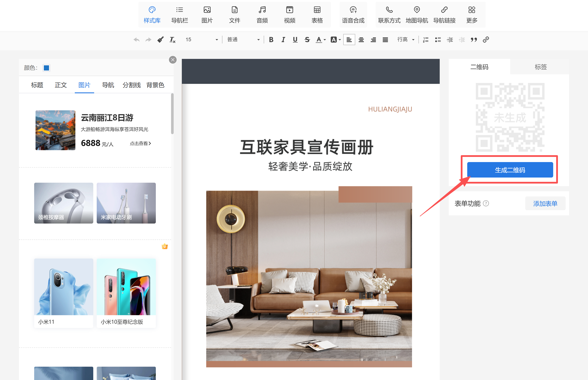The width and height of the screenshot is (588, 380).
Task: Switch to the 标签 tab
Action: (540, 67)
